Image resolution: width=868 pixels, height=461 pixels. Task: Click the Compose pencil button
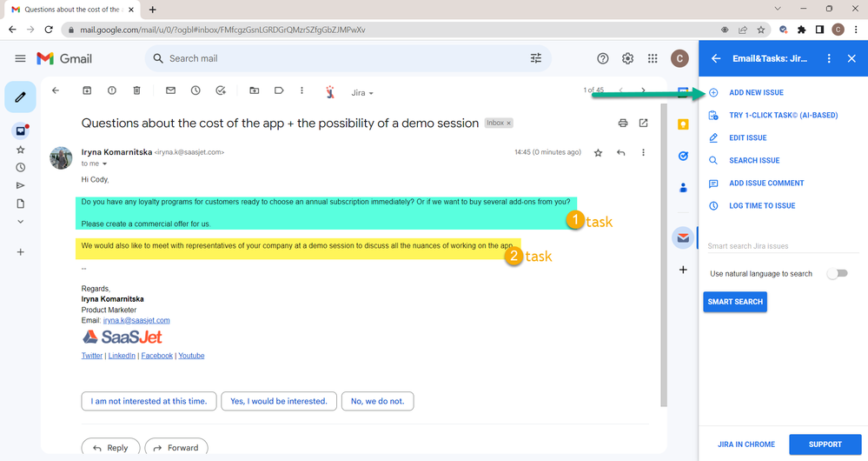tap(21, 97)
